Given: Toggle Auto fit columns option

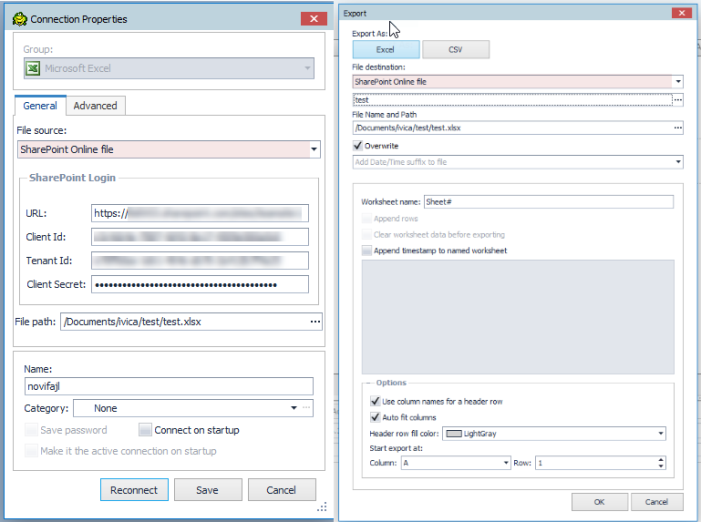Looking at the screenshot, I should point(375,417).
